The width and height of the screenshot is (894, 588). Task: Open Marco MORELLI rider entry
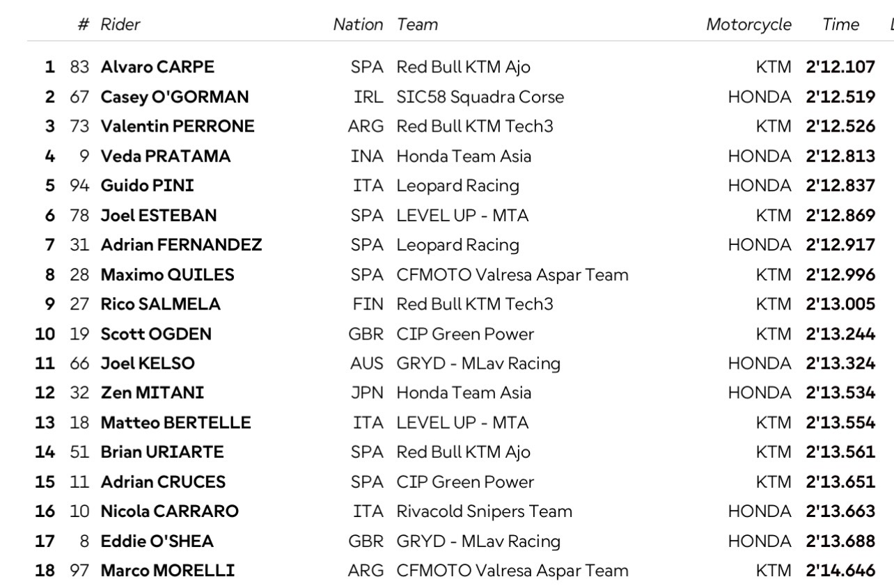[x=167, y=571]
